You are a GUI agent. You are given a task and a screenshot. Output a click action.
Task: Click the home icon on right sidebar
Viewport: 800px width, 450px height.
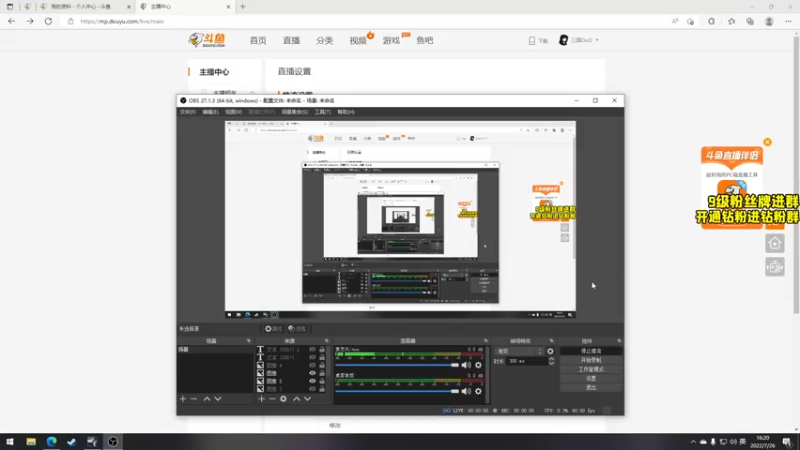coord(774,243)
